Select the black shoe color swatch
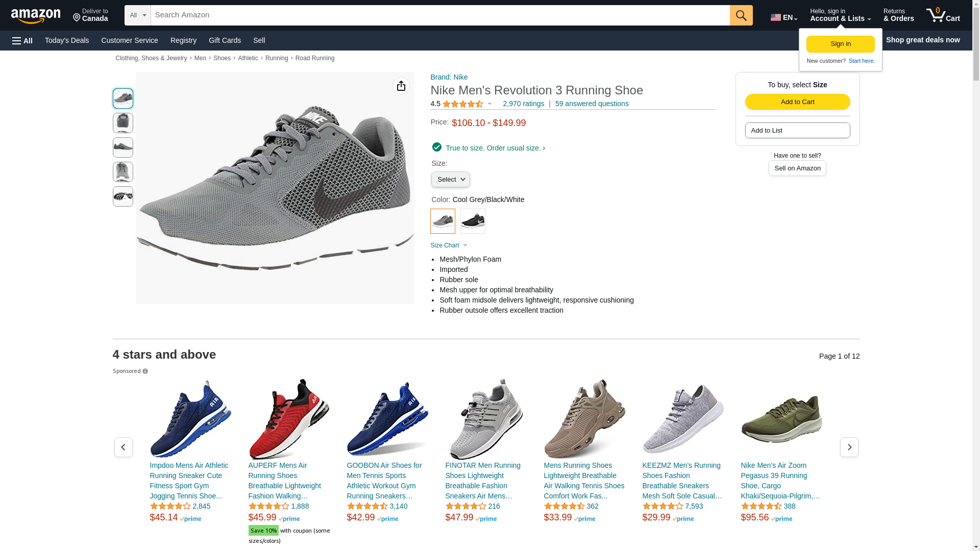Screen dimensions: 980x551 point(473,221)
